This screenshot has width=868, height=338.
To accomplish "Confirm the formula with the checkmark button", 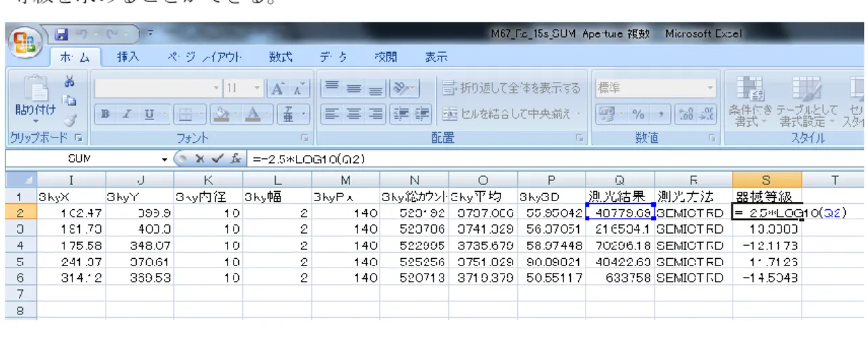I will [x=218, y=159].
